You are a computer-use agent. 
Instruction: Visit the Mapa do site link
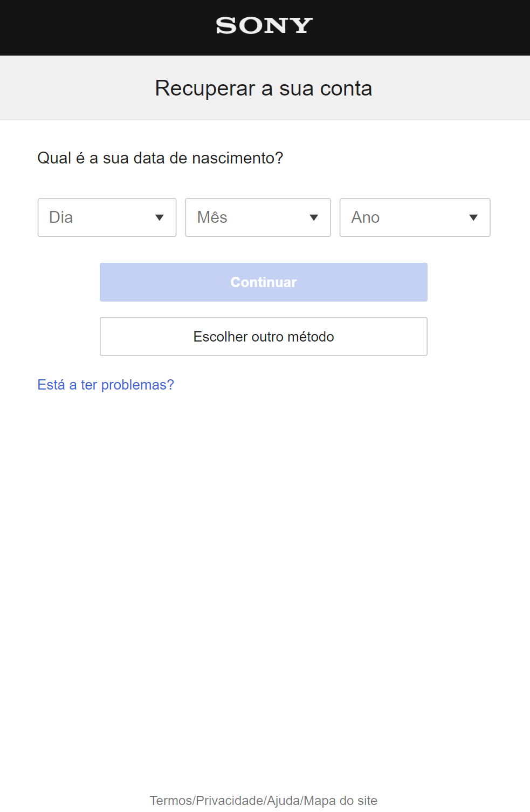pos(341,801)
